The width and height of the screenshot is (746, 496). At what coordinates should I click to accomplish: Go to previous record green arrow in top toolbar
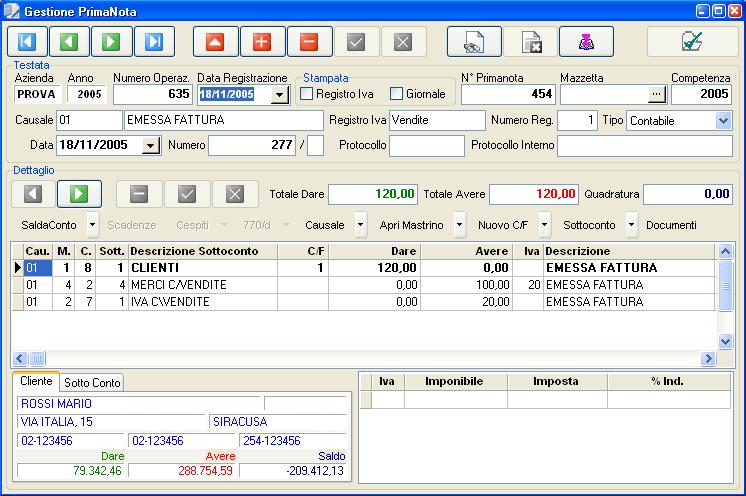[69, 42]
